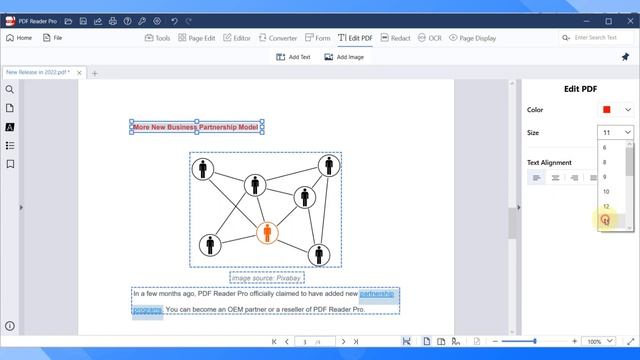The width and height of the screenshot is (640, 360).
Task: Click the red text color swatch
Action: 607,110
